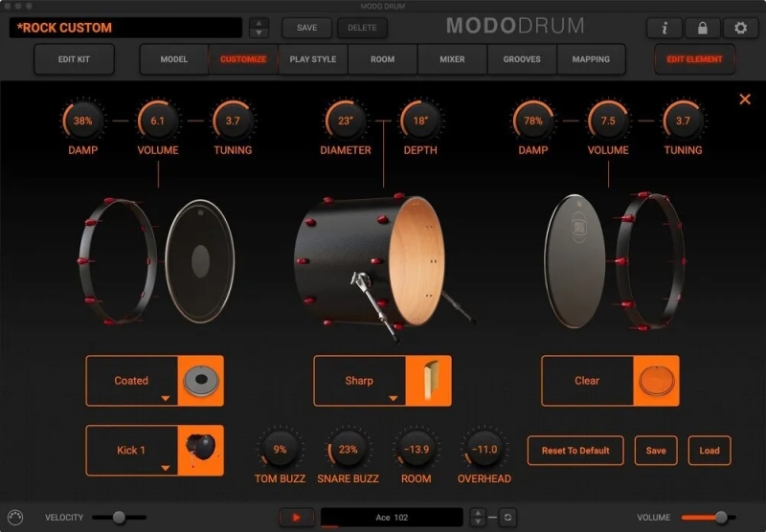Click the Coated head thumbnail icon
The image size is (766, 532).
[201, 381]
